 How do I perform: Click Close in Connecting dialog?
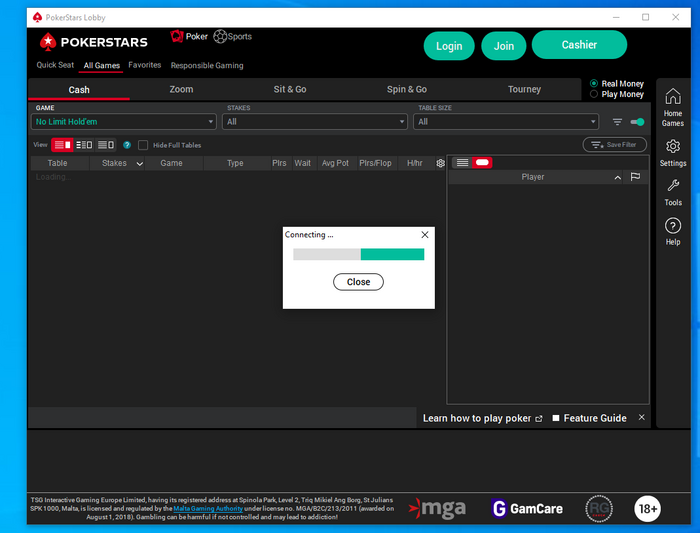[x=358, y=282]
